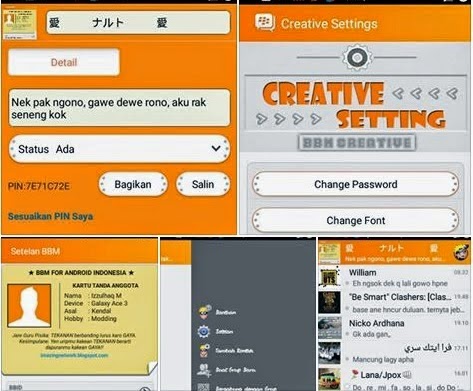Edit the display name field with Japanese characters
Screen dimensions: 473x391
click(x=138, y=23)
